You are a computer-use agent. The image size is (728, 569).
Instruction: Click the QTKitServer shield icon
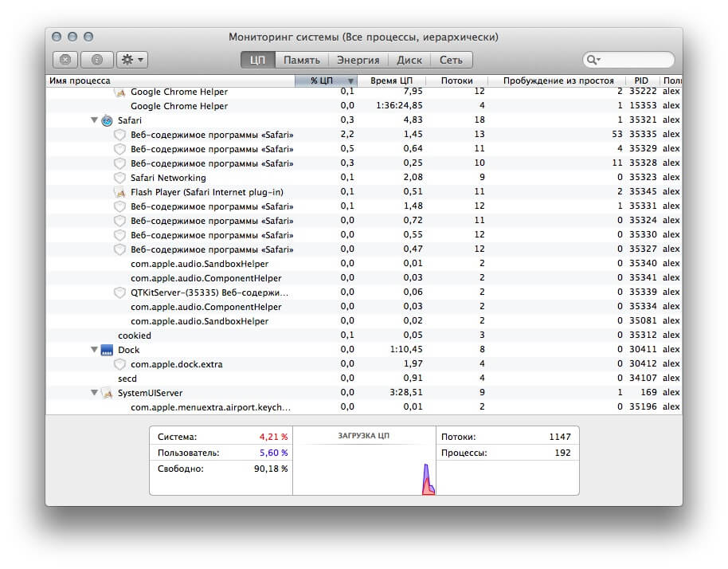pyautogui.click(x=119, y=292)
